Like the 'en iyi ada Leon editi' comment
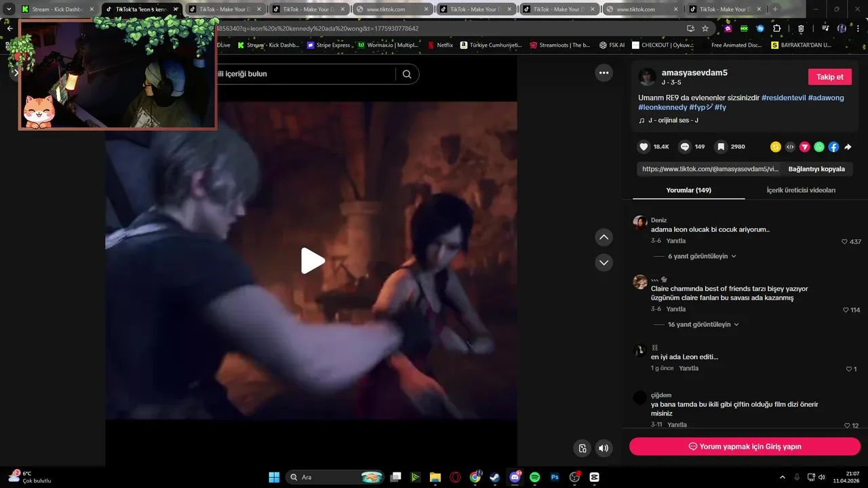 click(x=849, y=369)
